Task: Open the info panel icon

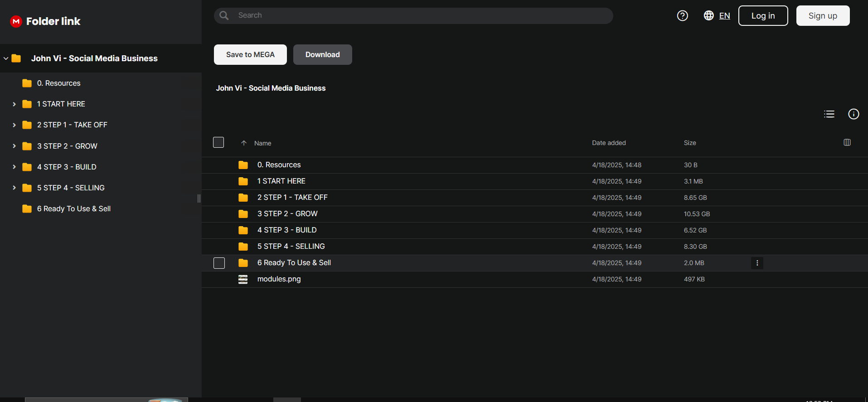Action: (x=853, y=114)
